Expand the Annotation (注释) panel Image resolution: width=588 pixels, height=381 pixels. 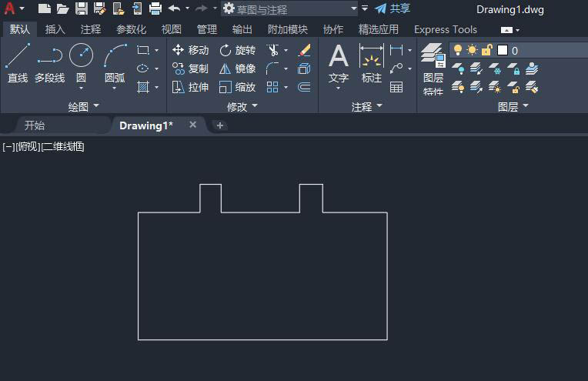[x=367, y=106]
